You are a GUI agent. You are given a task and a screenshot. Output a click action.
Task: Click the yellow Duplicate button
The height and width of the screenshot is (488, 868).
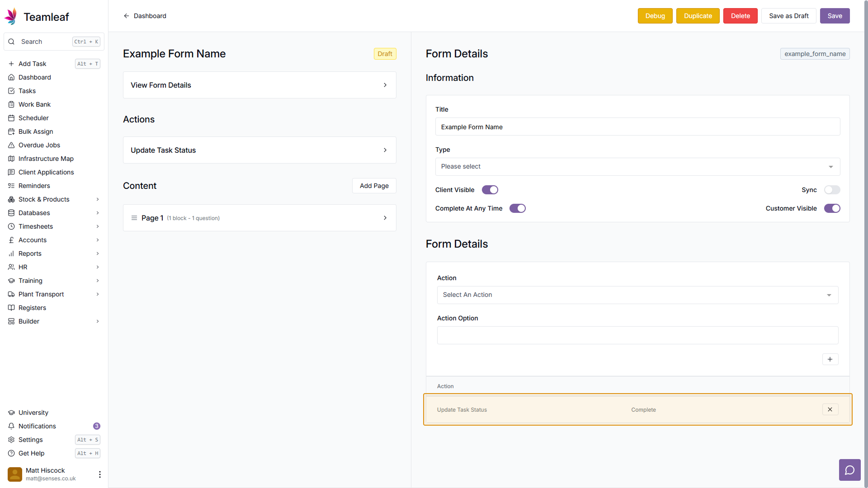click(x=698, y=16)
